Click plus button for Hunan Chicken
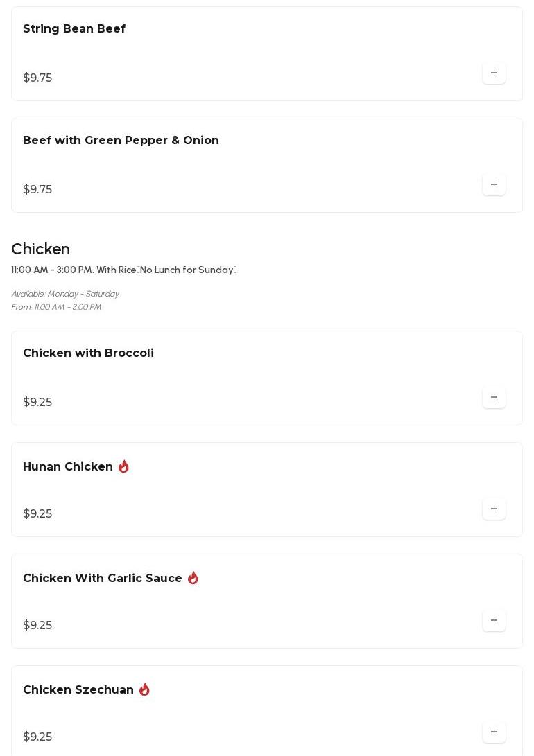This screenshot has width=534, height=756. click(494, 509)
